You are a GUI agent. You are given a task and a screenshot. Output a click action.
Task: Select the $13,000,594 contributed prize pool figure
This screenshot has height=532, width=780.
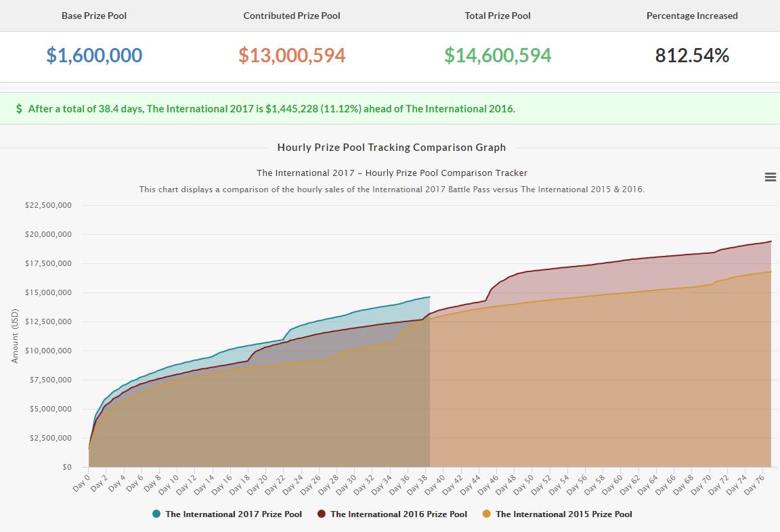click(292, 56)
